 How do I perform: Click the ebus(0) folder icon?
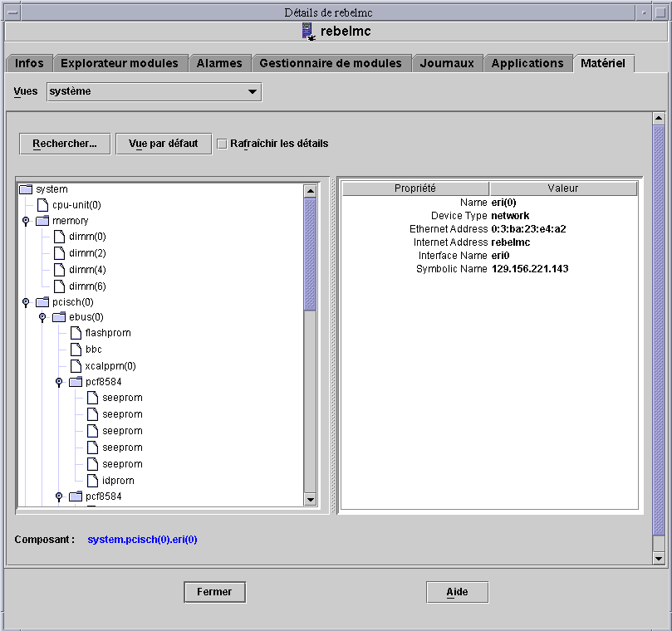[59, 317]
